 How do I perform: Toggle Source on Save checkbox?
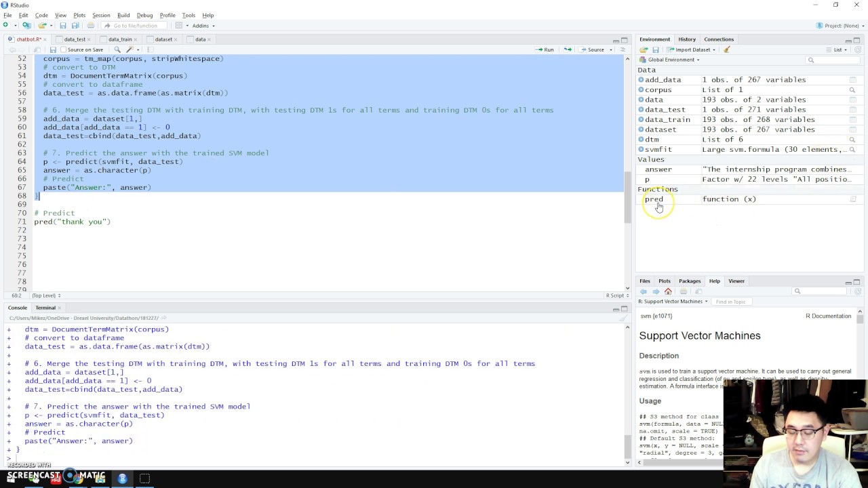tap(63, 49)
